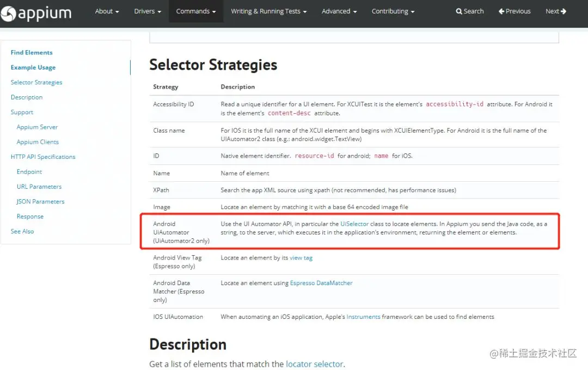Screen dimensions: 588x370
Task: Open the UiSelector class link
Action: (x=354, y=224)
